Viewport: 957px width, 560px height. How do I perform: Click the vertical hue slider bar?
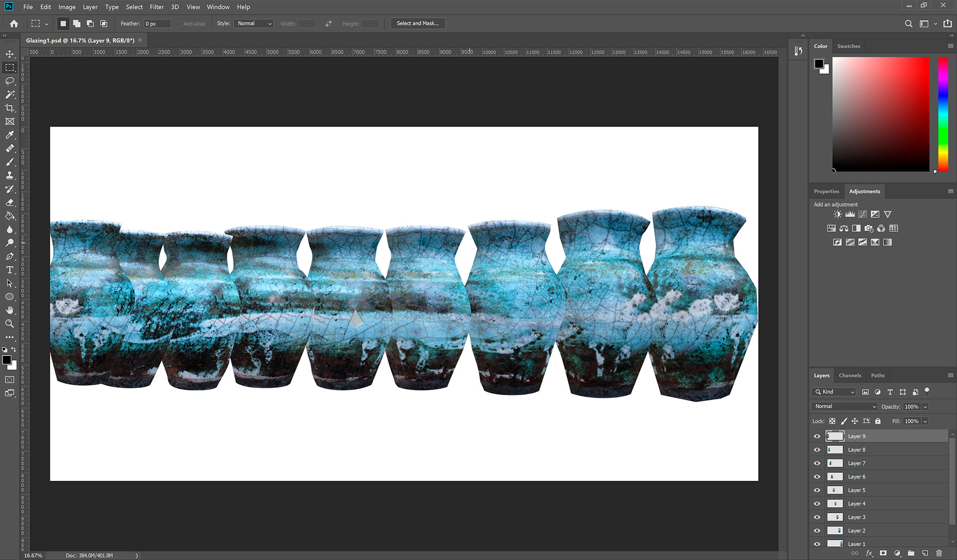click(x=943, y=114)
